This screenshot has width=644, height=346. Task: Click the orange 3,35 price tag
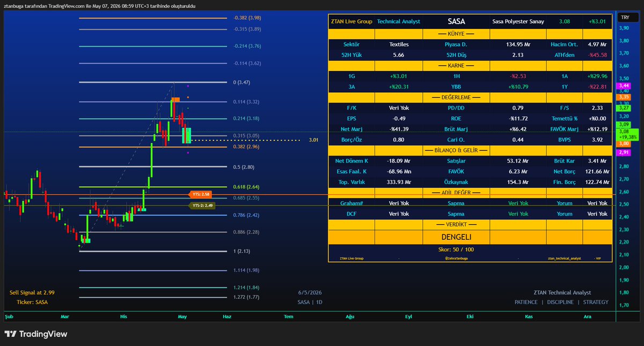(624, 97)
